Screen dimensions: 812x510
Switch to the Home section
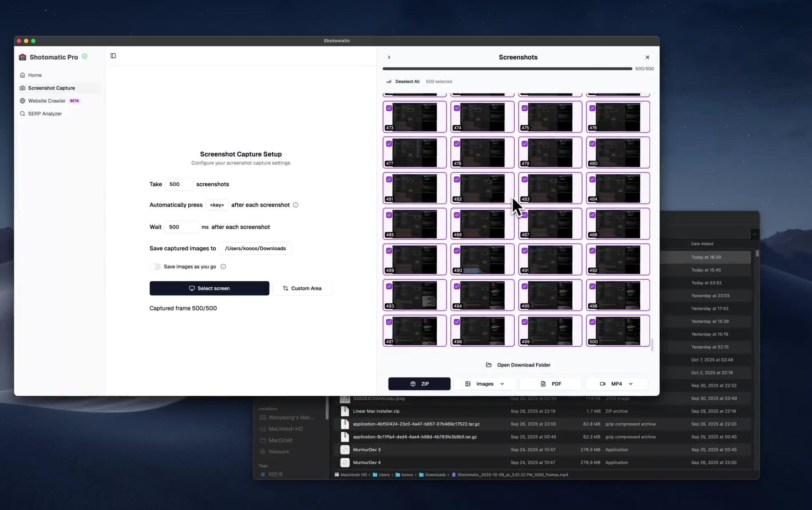[x=34, y=75]
